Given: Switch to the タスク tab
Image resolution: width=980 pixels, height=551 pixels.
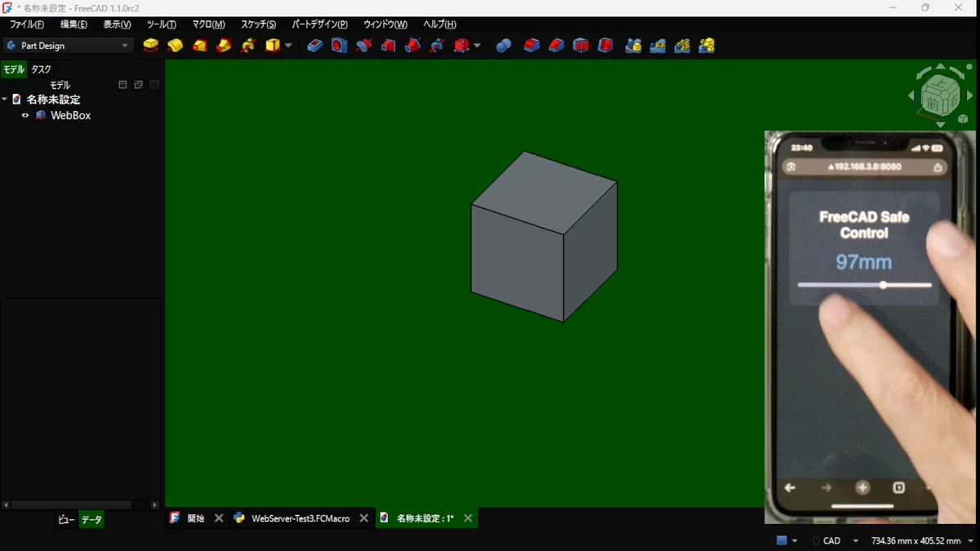Looking at the screenshot, I should click(x=41, y=69).
